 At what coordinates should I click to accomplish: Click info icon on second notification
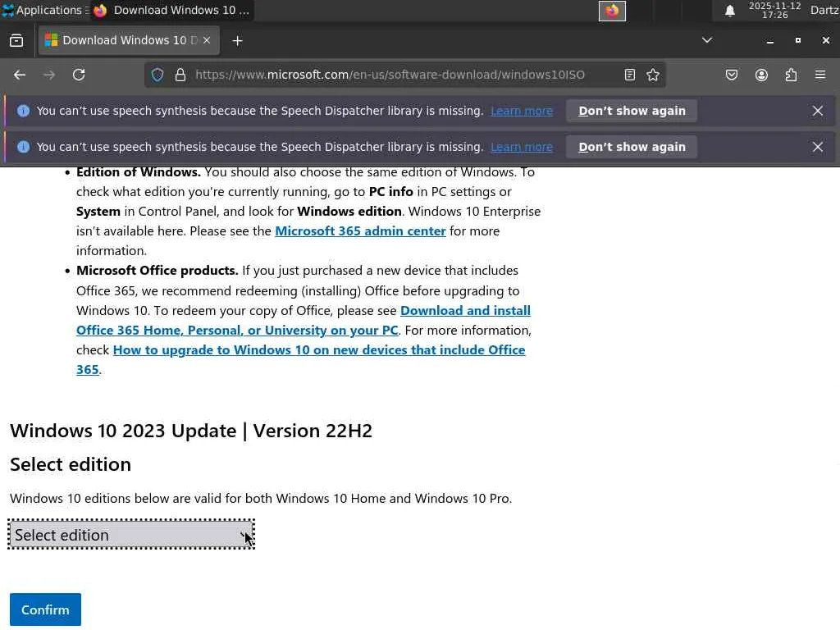pyautogui.click(x=23, y=147)
